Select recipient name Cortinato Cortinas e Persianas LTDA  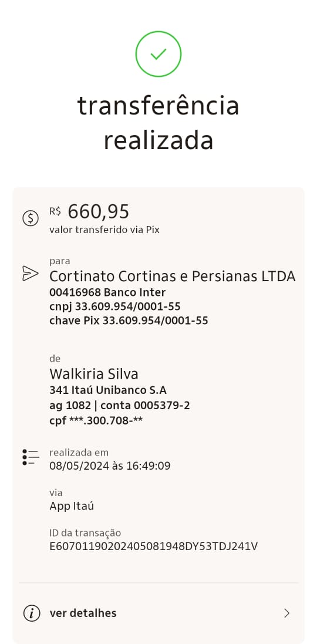(x=173, y=277)
